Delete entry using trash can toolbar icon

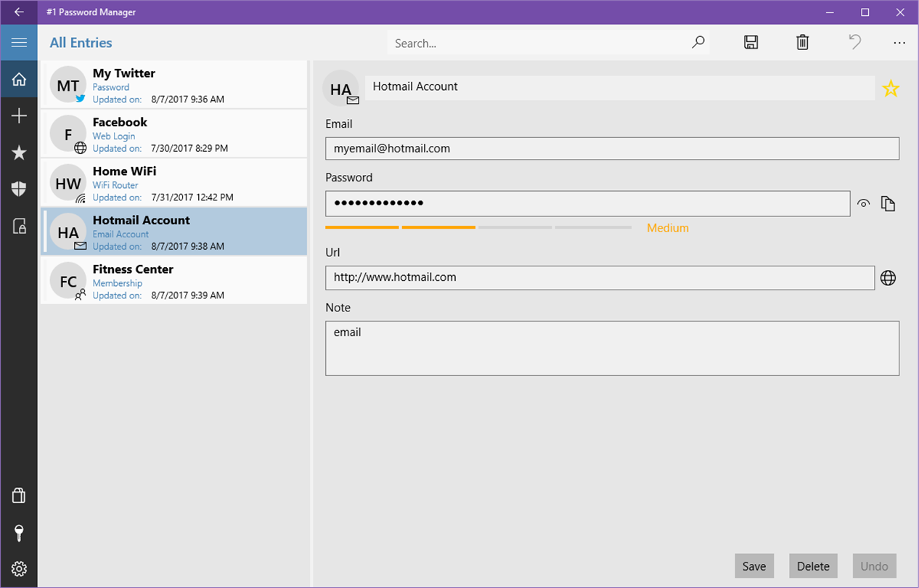pyautogui.click(x=802, y=43)
